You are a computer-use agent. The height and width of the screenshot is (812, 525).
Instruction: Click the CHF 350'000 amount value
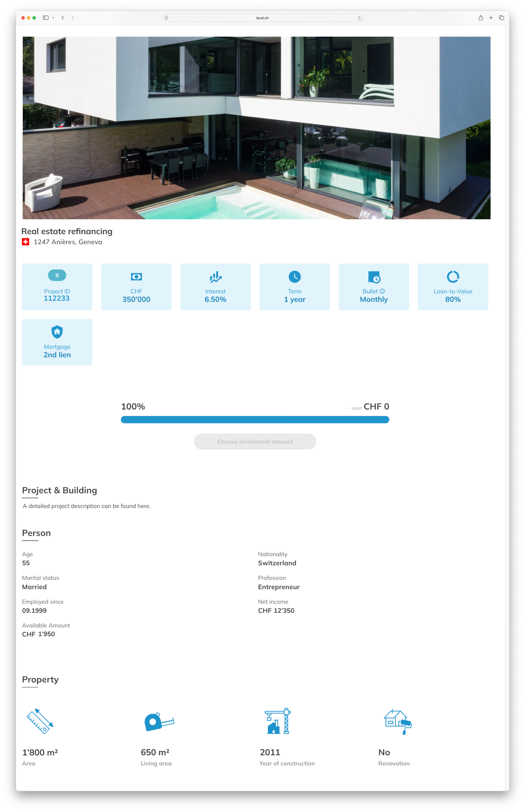coord(136,300)
